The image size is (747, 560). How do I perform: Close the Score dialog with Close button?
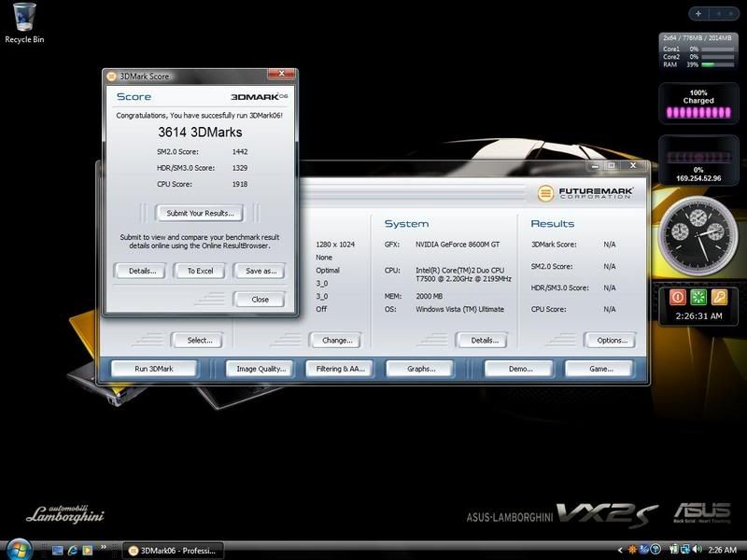[x=260, y=299]
